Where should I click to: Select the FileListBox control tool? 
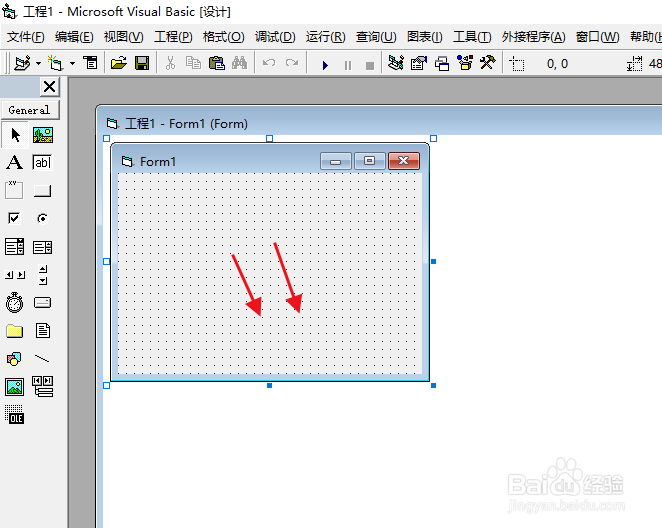click(43, 330)
